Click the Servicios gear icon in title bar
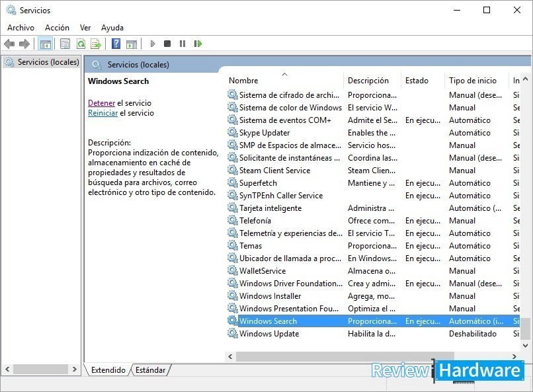The height and width of the screenshot is (392, 533). point(11,10)
